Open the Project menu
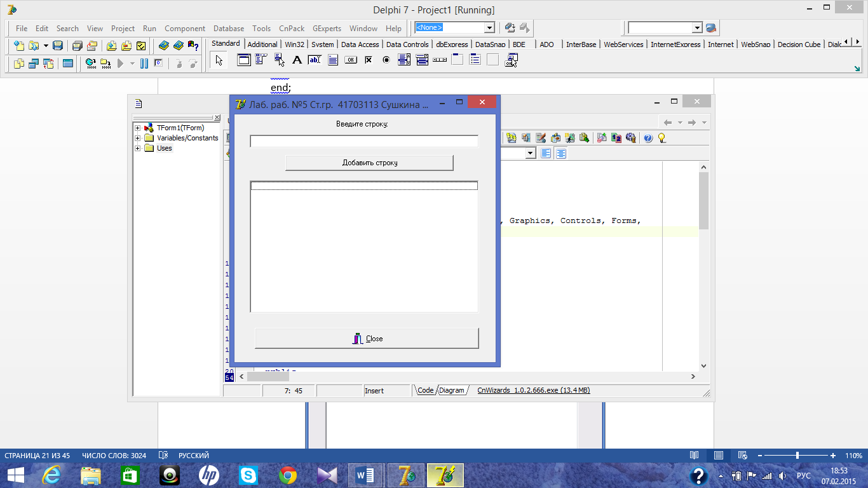 click(123, 29)
